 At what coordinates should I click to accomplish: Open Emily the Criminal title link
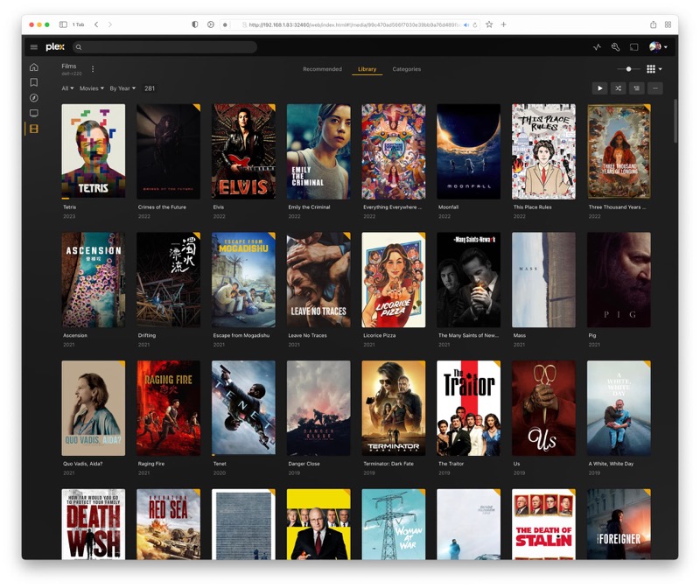tap(309, 207)
